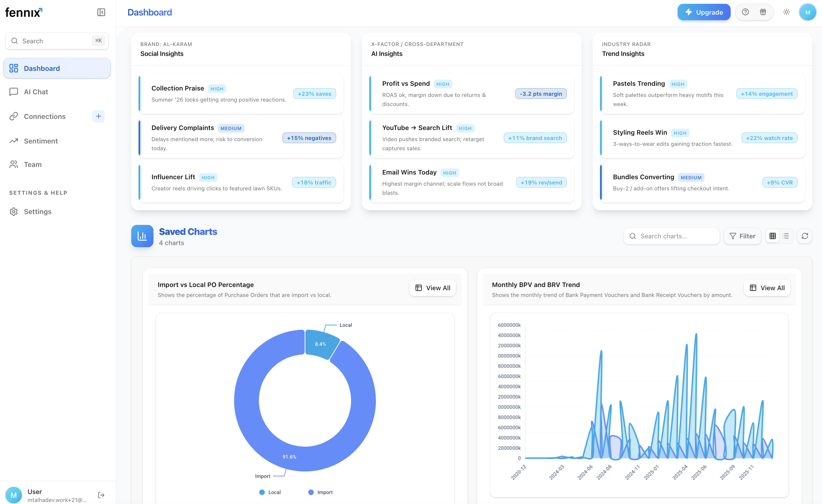822x504 pixels.
Task: Open Team section in sidebar
Action: pos(33,164)
